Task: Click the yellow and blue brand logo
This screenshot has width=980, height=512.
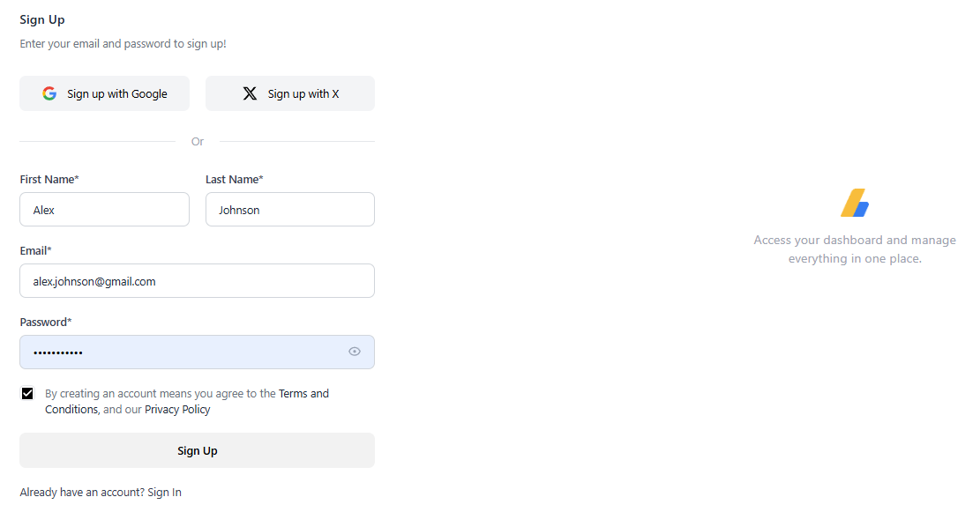Action: pos(855,203)
